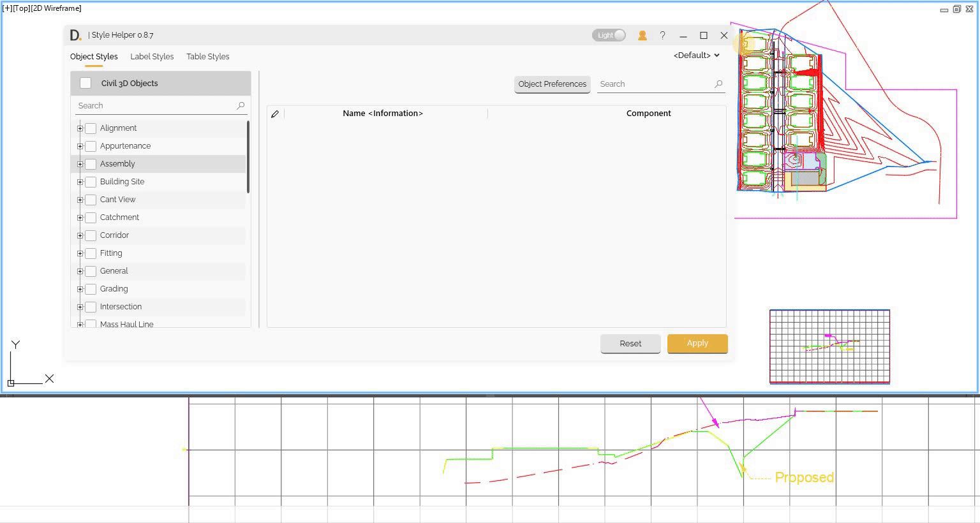Switch to the Table Styles tab
Viewport: 980px width, 523px height.
tap(207, 56)
